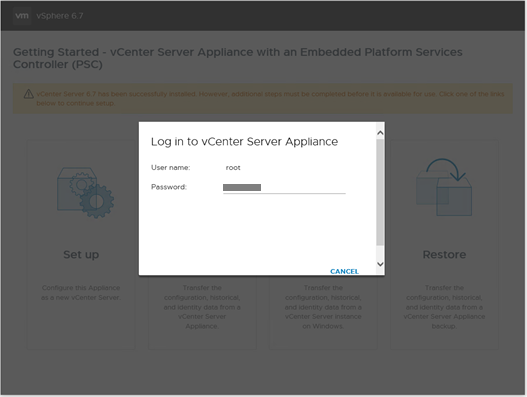Click the Restore description about Appliance backup
The width and height of the screenshot is (527, 397).
[444, 307]
